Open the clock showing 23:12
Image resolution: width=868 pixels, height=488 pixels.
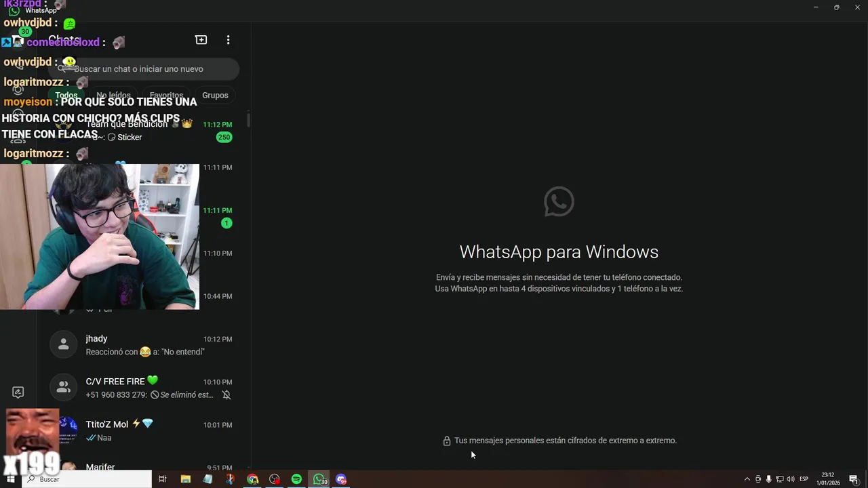click(x=828, y=479)
